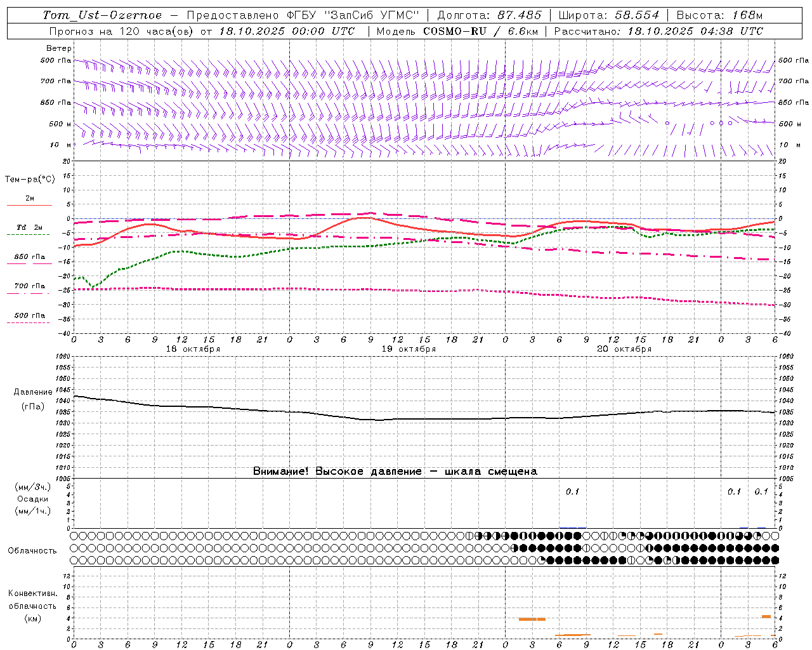
Task: Click the left 10 м wind level label
Action: (x=60, y=145)
